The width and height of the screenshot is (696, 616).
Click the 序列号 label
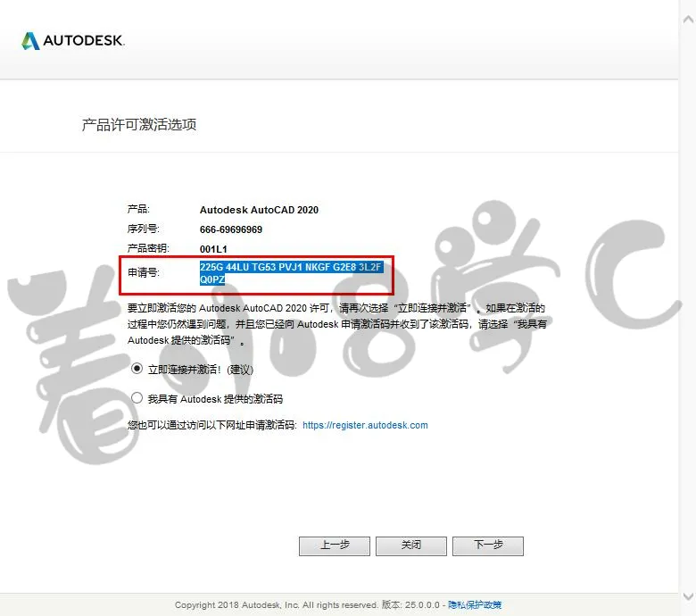tap(144, 229)
